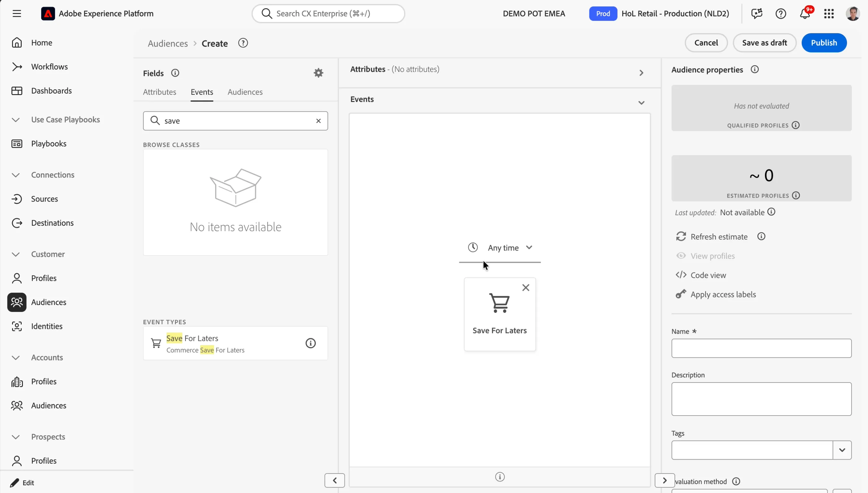
Task: Remove the Save For Laters event card
Action: [526, 287]
